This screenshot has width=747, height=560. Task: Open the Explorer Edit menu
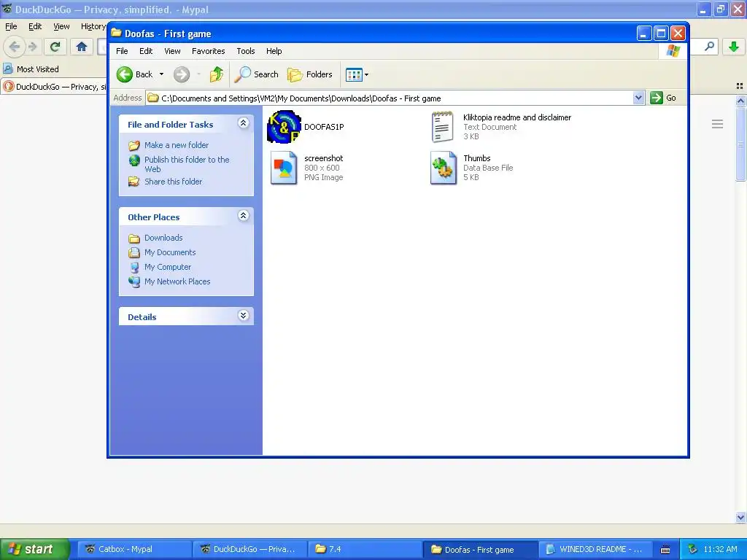tap(146, 51)
